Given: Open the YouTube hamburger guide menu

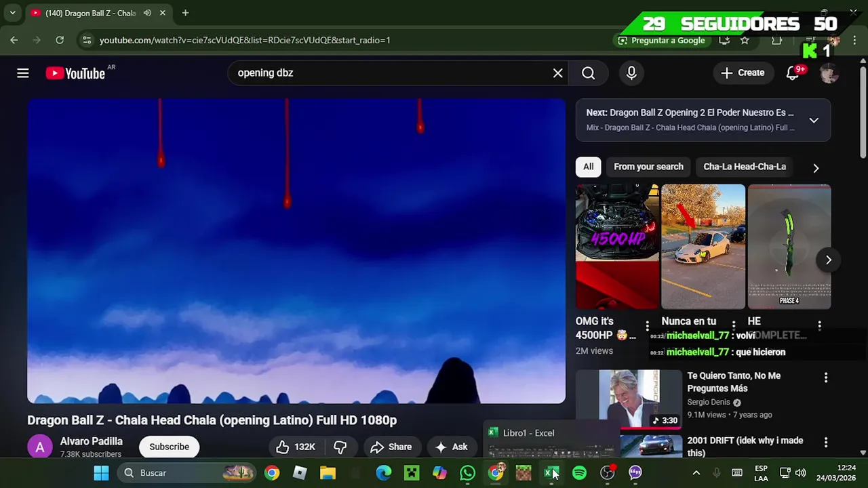Looking at the screenshot, I should [23, 73].
